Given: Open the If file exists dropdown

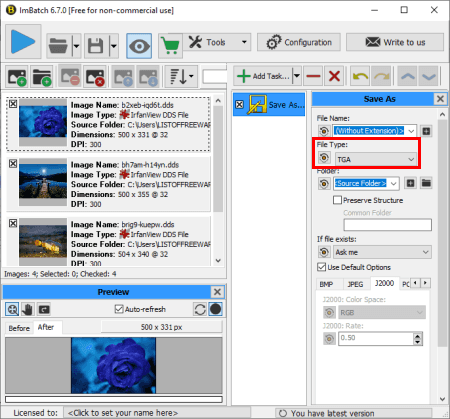Looking at the screenshot, I should [x=382, y=252].
